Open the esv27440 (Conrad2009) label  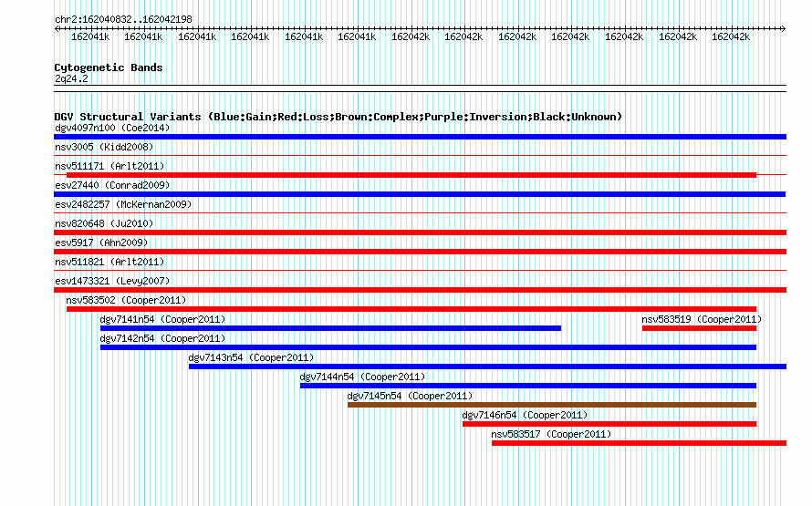click(x=112, y=185)
